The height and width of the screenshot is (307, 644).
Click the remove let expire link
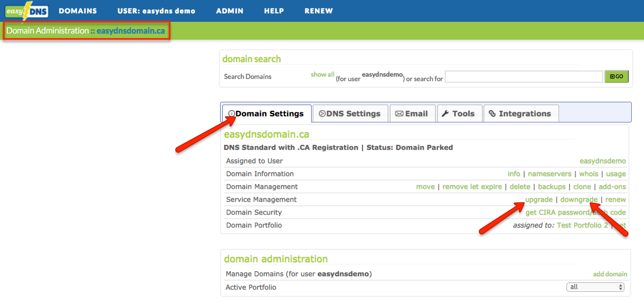click(x=472, y=187)
